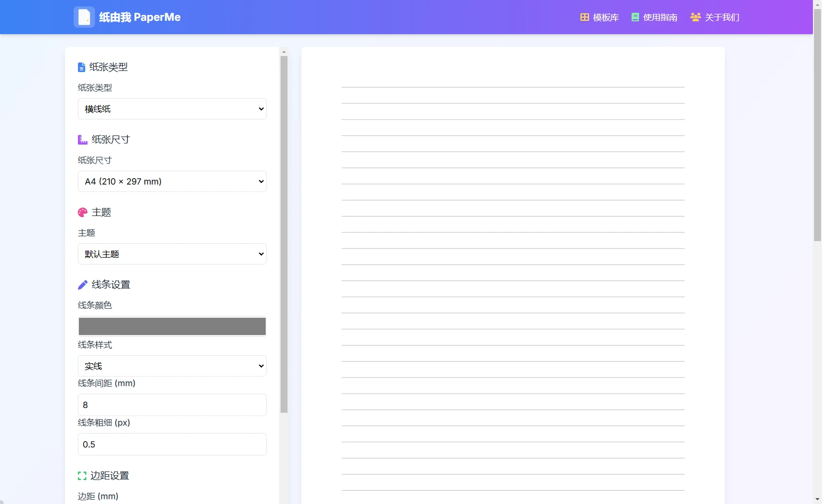Click the About Us people icon
The height and width of the screenshot is (504, 822).
tap(695, 17)
